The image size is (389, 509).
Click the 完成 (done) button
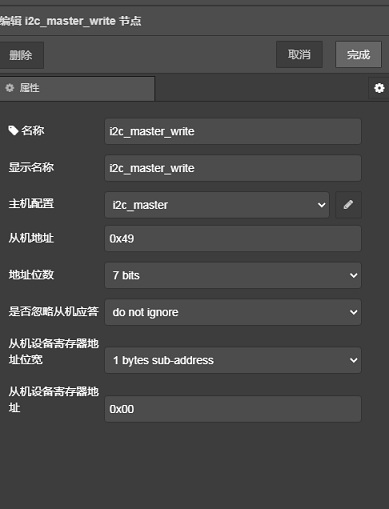(358, 54)
